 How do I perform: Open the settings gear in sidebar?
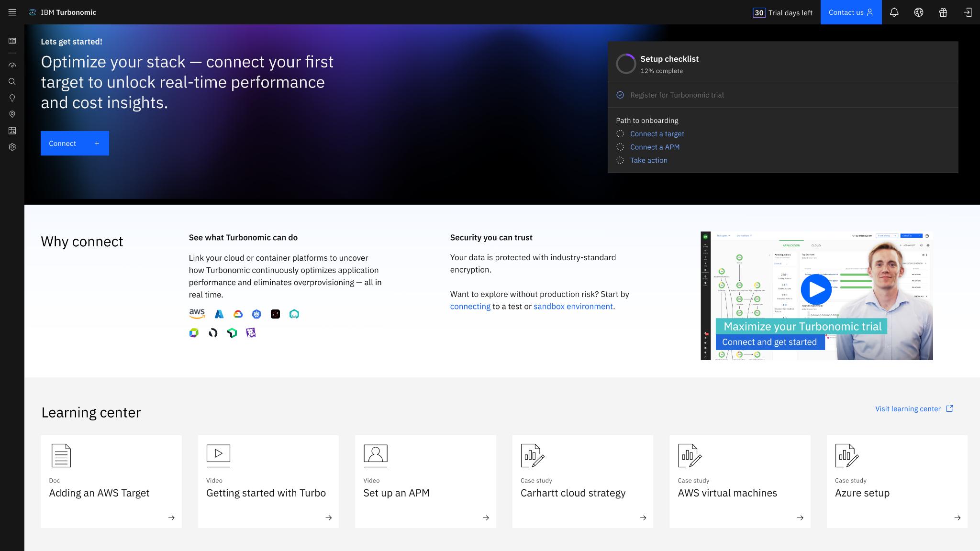tap(12, 147)
